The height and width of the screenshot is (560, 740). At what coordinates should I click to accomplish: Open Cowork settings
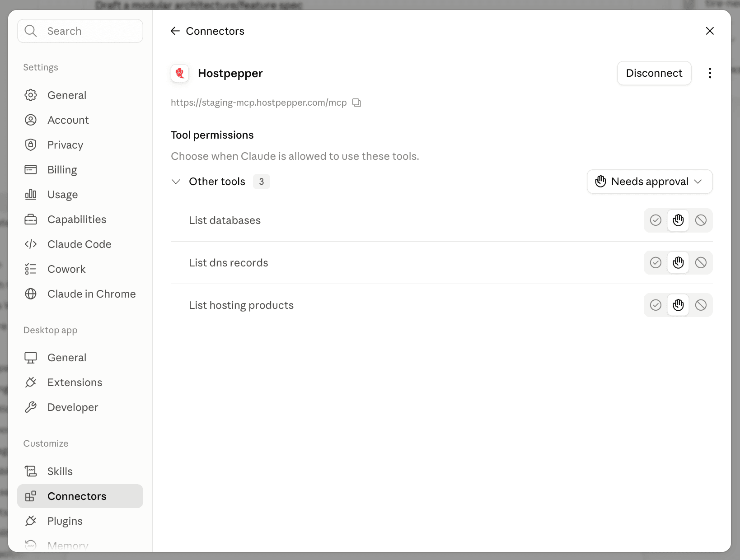80,269
